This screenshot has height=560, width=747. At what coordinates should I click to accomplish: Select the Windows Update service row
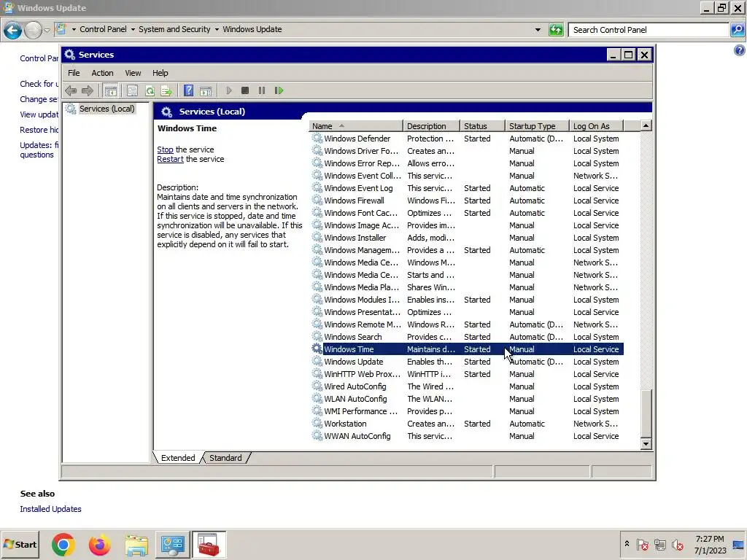[466, 362]
